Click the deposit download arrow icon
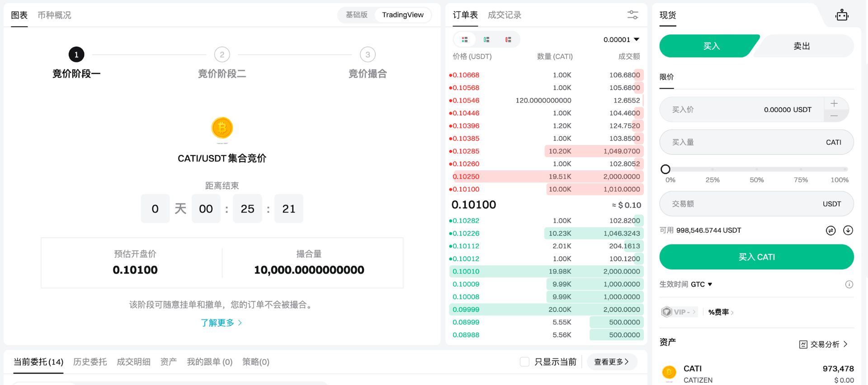This screenshot has width=868, height=385. (x=848, y=230)
